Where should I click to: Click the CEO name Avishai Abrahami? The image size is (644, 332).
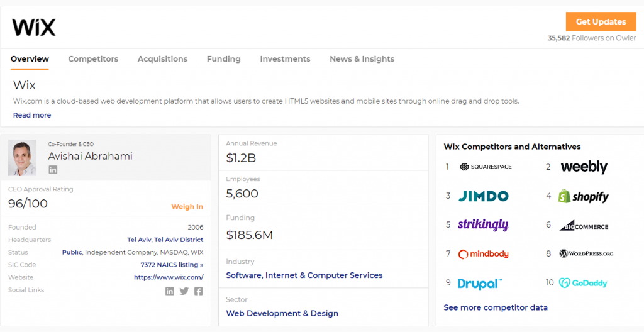(x=91, y=156)
